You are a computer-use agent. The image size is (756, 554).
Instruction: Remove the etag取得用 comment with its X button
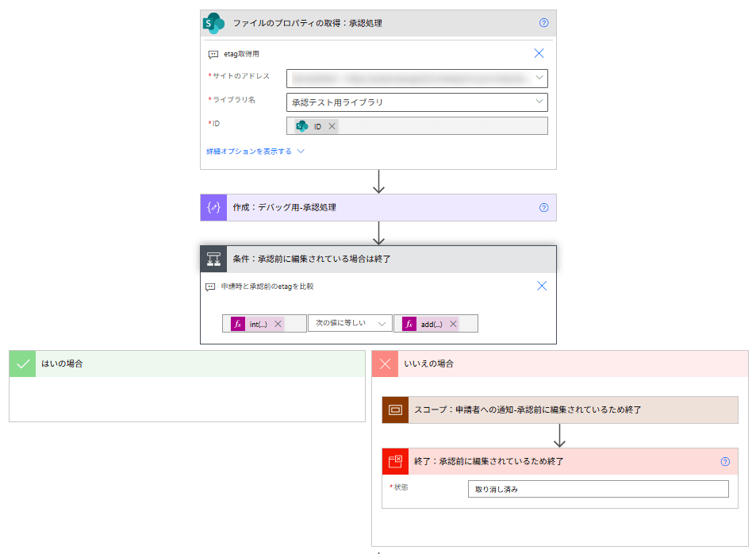[539, 53]
